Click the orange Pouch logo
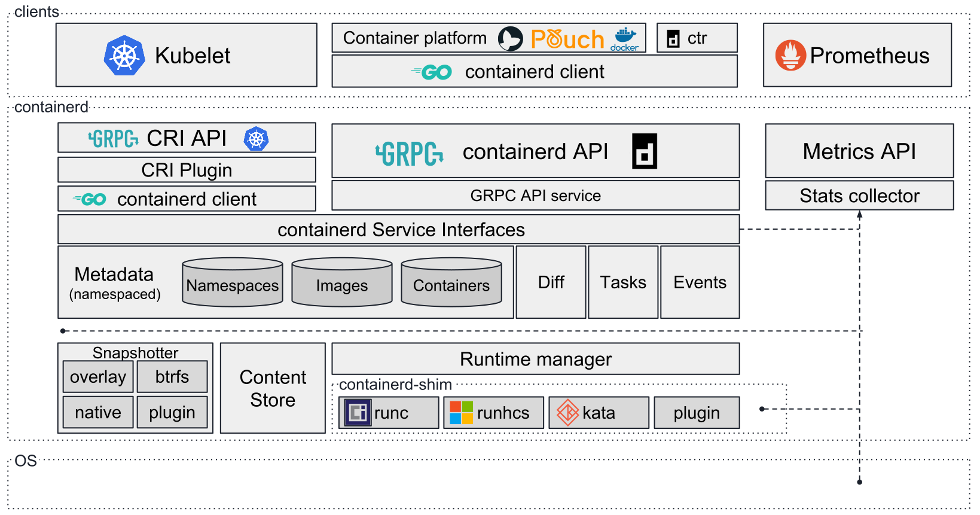980x515 pixels. (567, 39)
